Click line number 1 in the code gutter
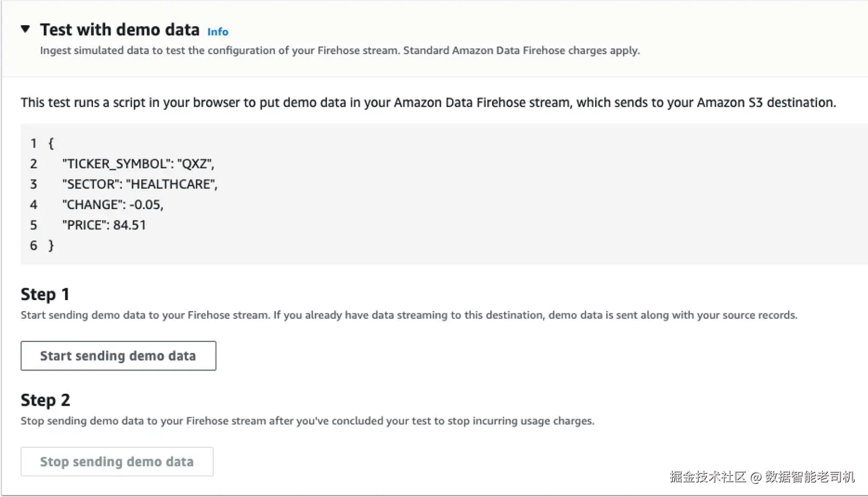This screenshot has width=868, height=497. pos(33,143)
